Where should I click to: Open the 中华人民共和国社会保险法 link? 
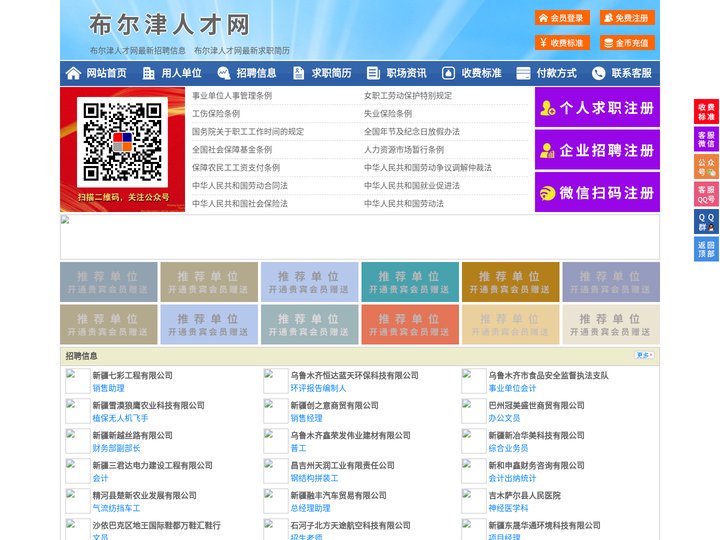(240, 203)
